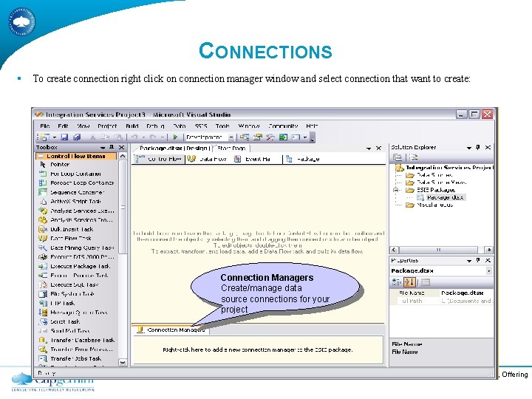The height and width of the screenshot is (399, 532).
Task: Click the Toolbox icon with red tools
Action: (270, 137)
